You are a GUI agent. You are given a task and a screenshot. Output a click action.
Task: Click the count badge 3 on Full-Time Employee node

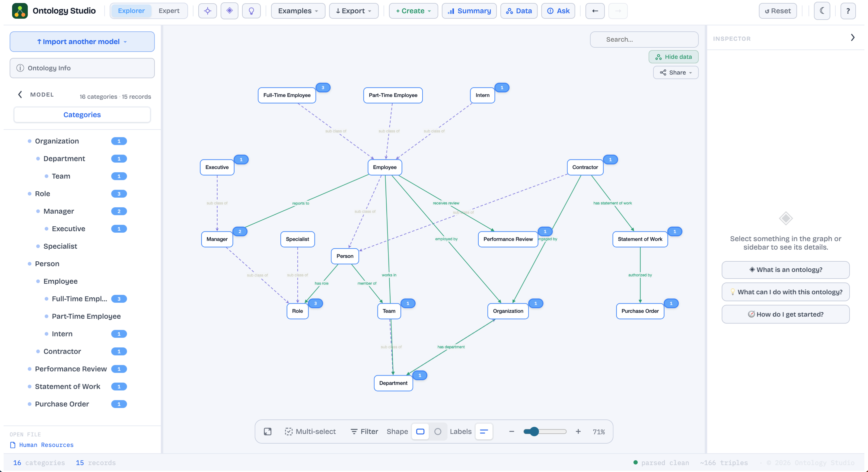pos(323,88)
